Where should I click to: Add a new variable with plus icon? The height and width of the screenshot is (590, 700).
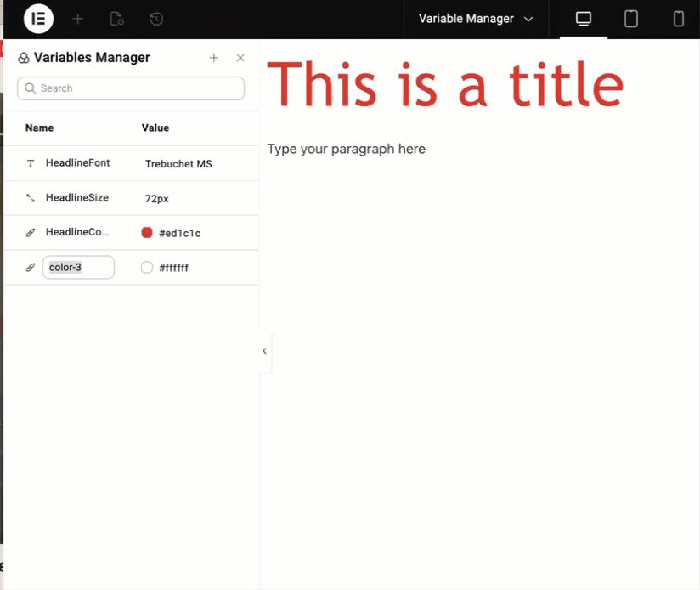pos(214,58)
